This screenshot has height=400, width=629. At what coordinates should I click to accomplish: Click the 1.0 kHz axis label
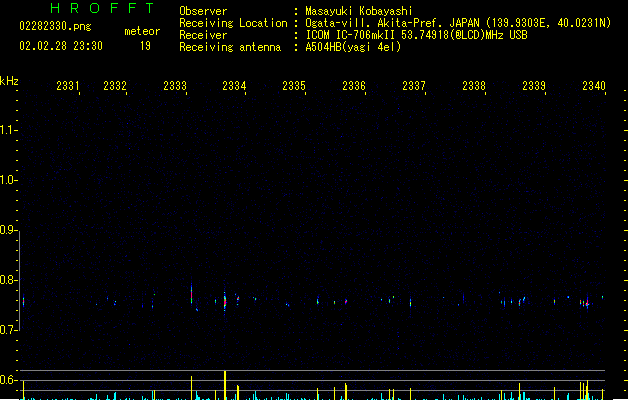8,180
